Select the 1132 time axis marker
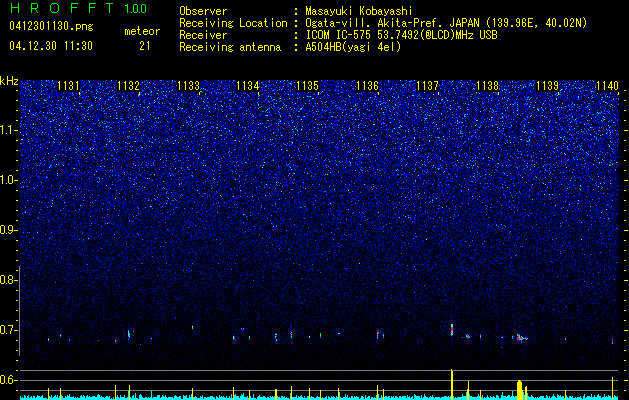629x400 pixels. [x=128, y=86]
